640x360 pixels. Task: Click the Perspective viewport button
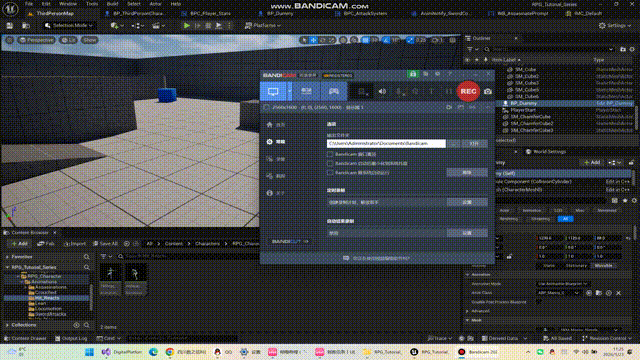36,40
